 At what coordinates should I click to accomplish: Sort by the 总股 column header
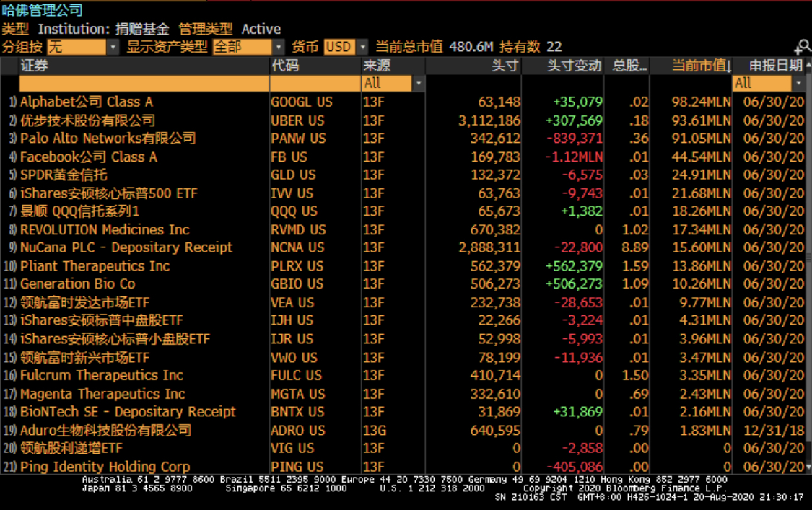pyautogui.click(x=627, y=66)
